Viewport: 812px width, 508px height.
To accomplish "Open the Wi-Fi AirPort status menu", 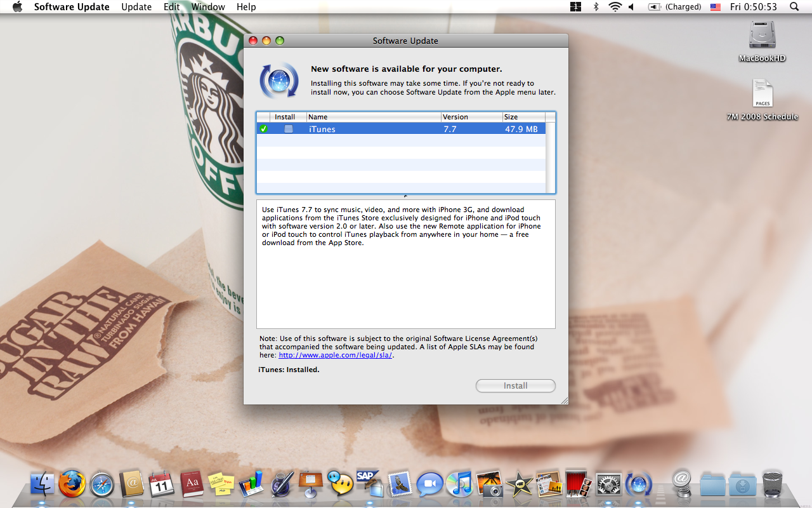I will (615, 7).
